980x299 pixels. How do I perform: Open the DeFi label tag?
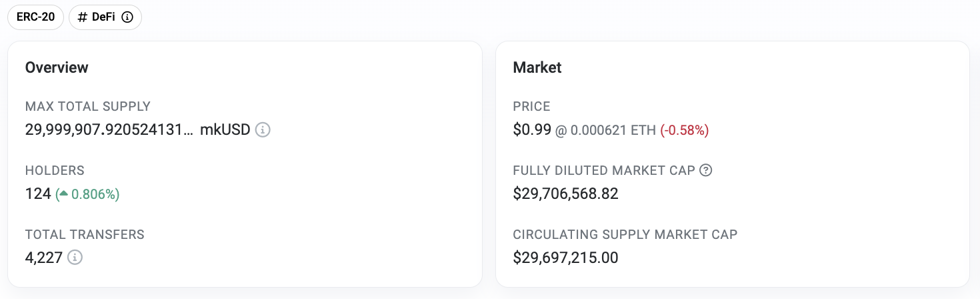[105, 17]
